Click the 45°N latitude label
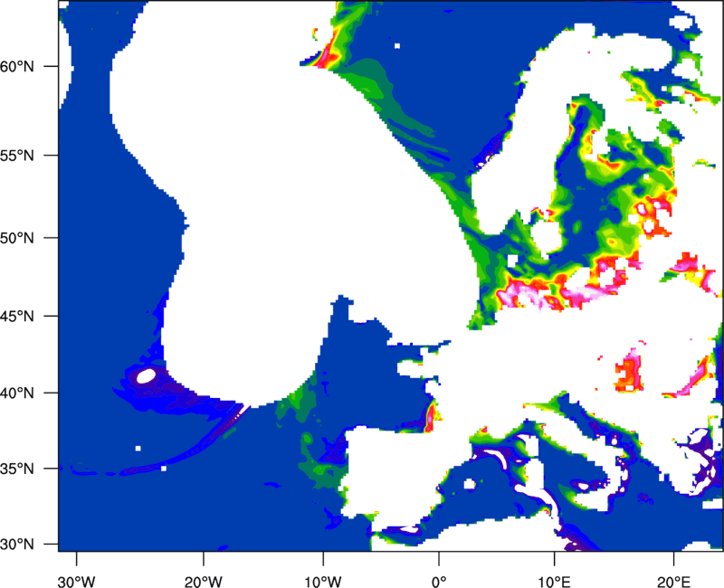The width and height of the screenshot is (724, 588). point(17,317)
